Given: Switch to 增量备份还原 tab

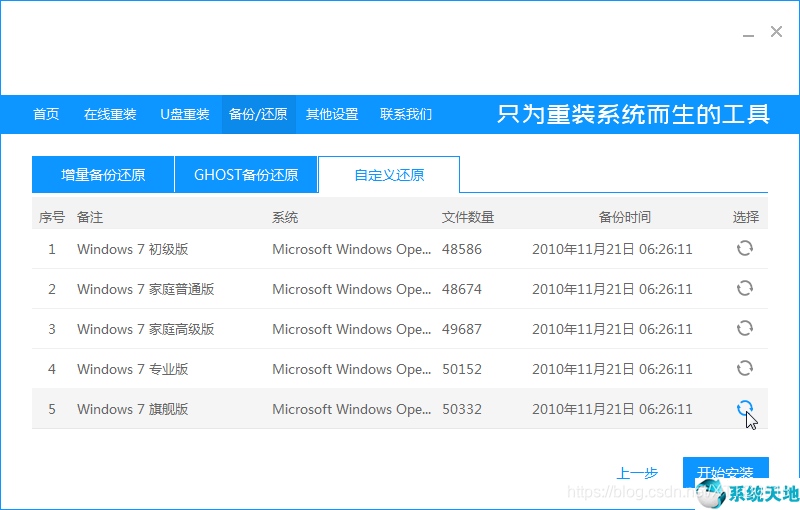Looking at the screenshot, I should [x=103, y=175].
